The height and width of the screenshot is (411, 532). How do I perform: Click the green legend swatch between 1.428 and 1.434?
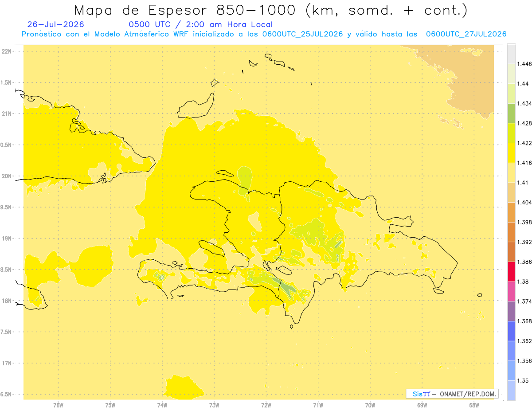point(511,113)
